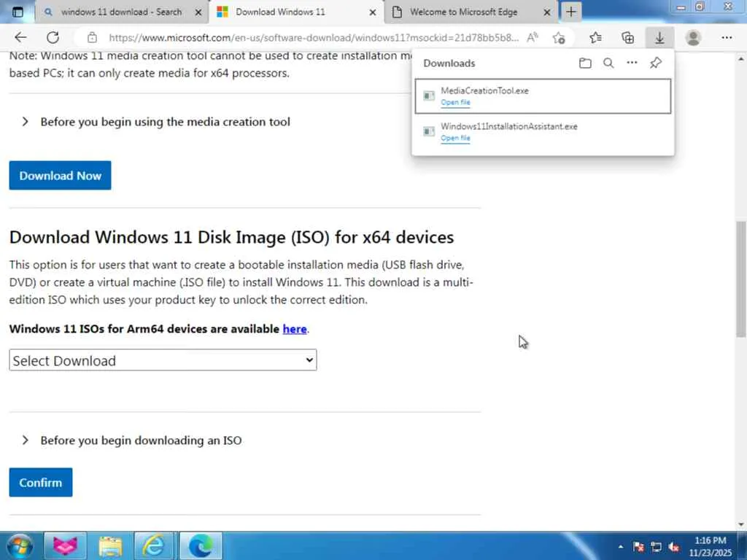The image size is (747, 560).
Task: Open the Windows Start button
Action: [19, 545]
